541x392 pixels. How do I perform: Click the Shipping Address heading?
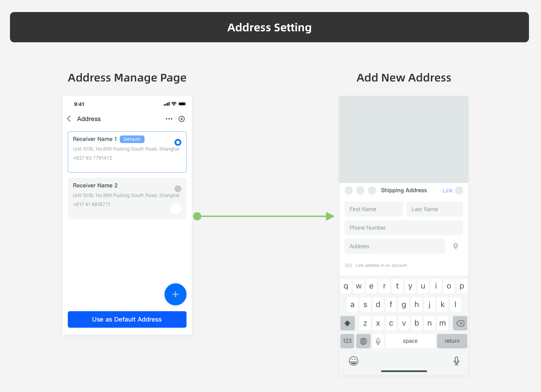tap(404, 190)
